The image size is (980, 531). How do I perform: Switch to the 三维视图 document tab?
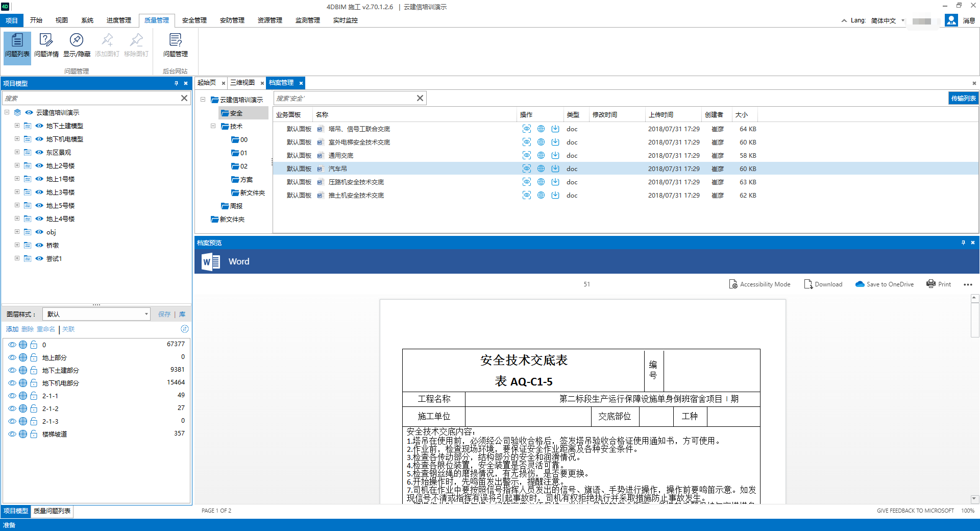[242, 83]
